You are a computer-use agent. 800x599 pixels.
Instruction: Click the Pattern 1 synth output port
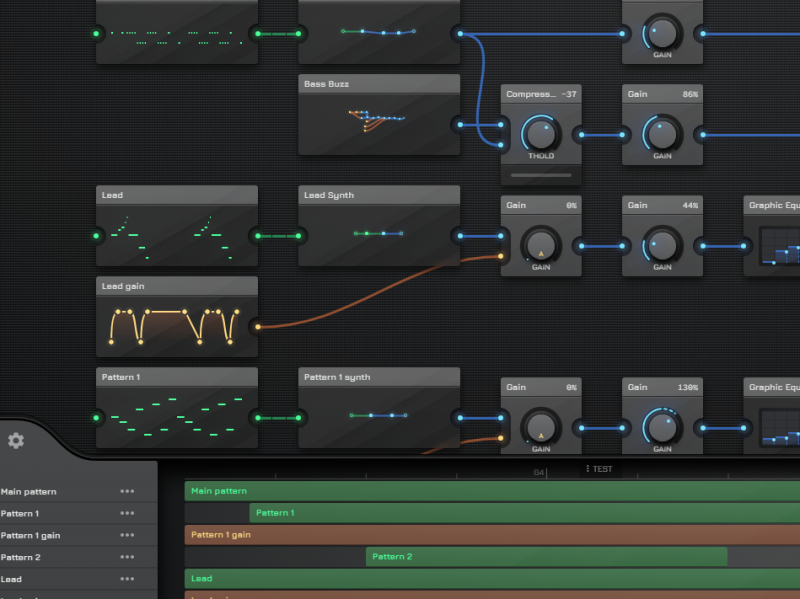click(460, 418)
